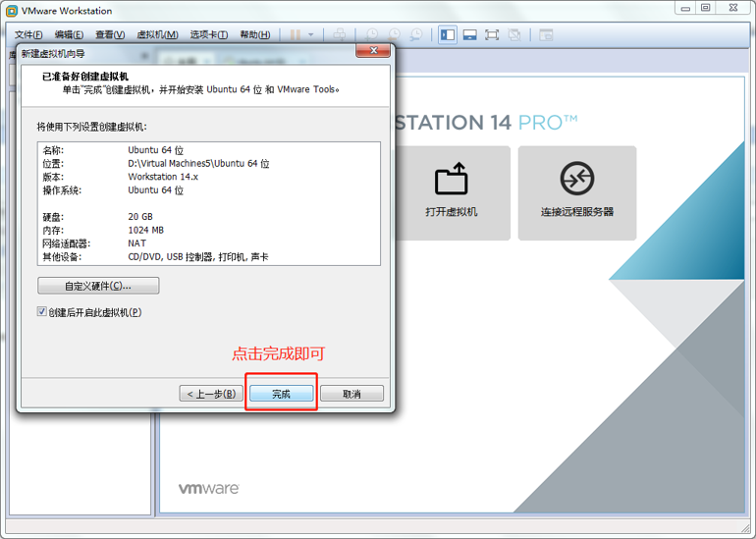Click the 1024 MB memory value
756x539 pixels.
(x=145, y=230)
